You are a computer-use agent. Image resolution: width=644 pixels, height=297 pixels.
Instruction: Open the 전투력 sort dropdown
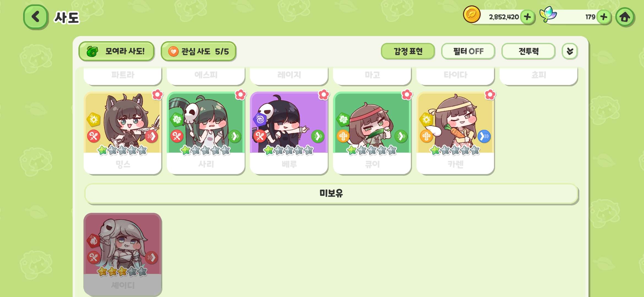[528, 51]
